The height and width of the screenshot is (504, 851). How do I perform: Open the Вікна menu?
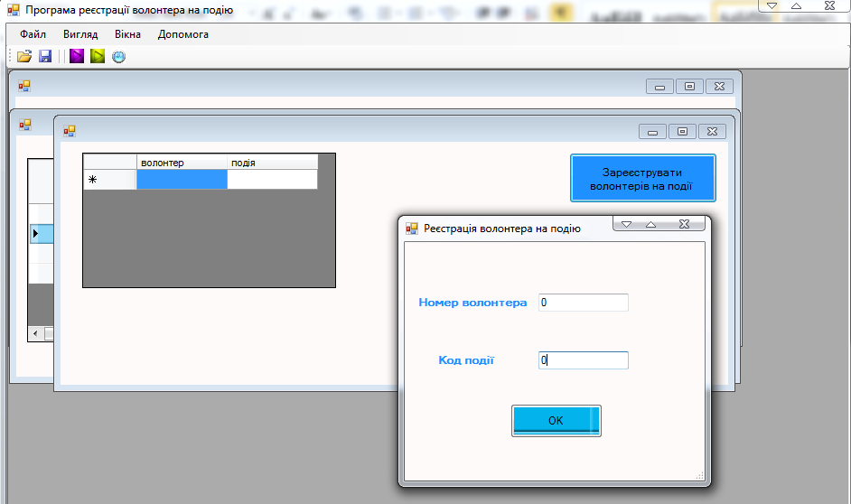click(127, 34)
